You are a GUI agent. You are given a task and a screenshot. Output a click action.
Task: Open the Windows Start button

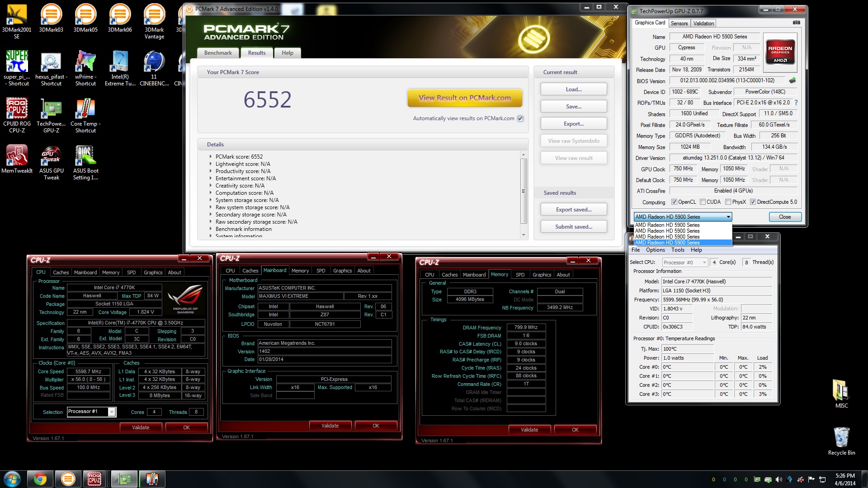point(12,479)
